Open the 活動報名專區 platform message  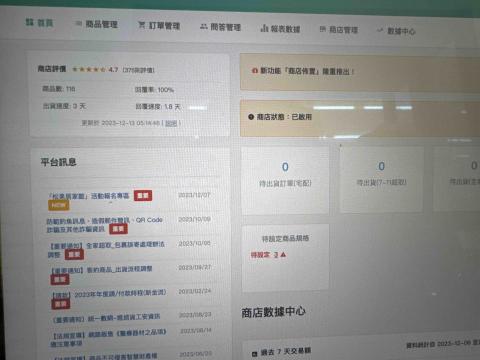point(89,196)
